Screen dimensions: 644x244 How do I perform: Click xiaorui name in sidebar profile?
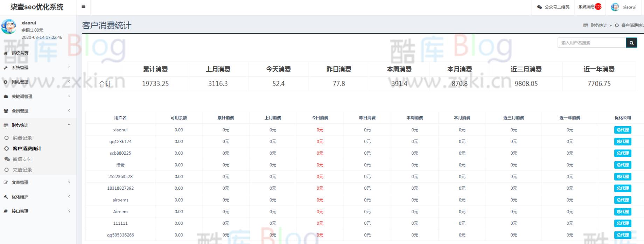pyautogui.click(x=29, y=23)
